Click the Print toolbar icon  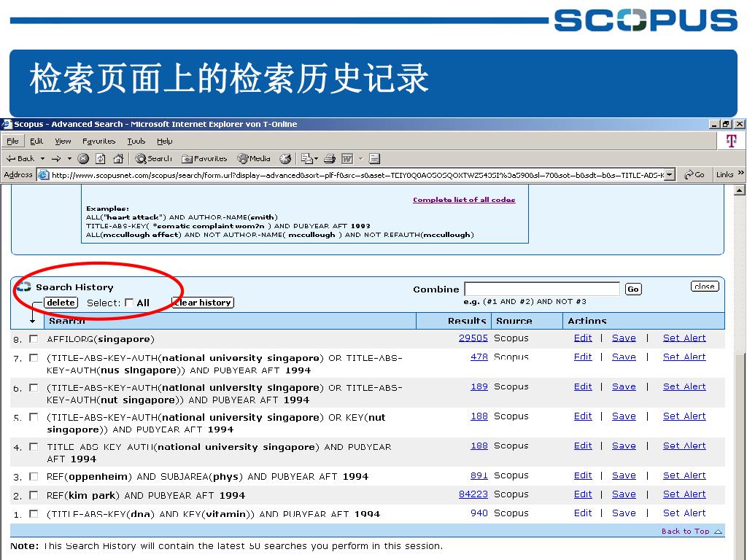pyautogui.click(x=330, y=158)
